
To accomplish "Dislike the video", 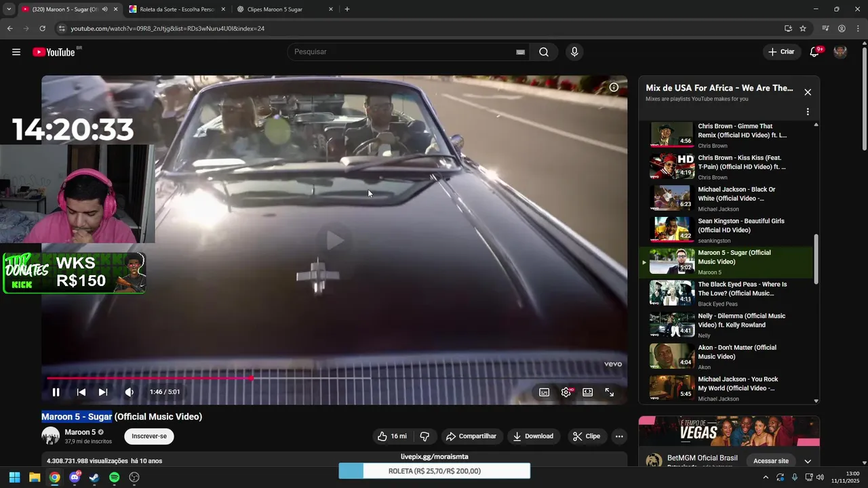I will 425,436.
